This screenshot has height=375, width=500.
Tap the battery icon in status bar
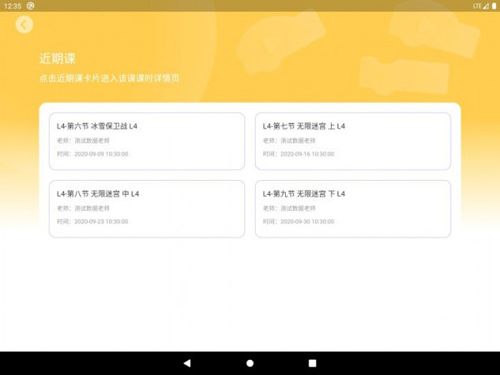494,6
